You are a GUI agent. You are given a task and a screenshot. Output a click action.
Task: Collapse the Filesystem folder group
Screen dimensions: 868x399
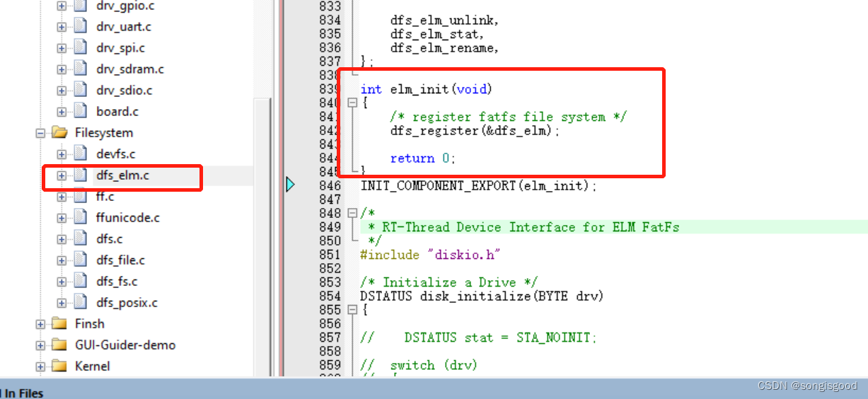point(40,133)
